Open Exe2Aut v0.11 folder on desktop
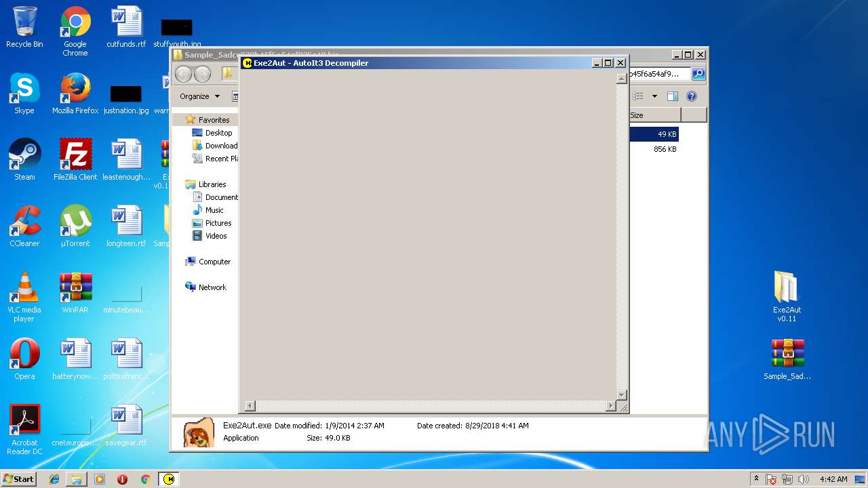The width and height of the screenshot is (868, 488). click(x=787, y=297)
